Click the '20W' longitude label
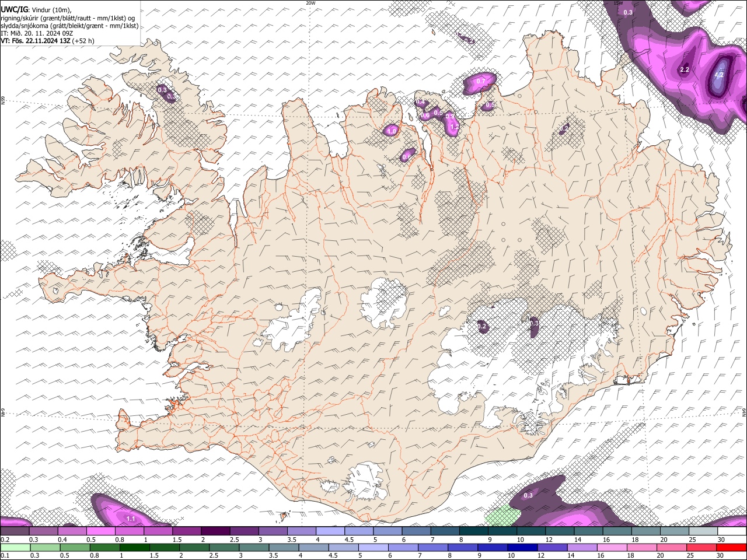This screenshot has width=747, height=560. click(x=310, y=3)
